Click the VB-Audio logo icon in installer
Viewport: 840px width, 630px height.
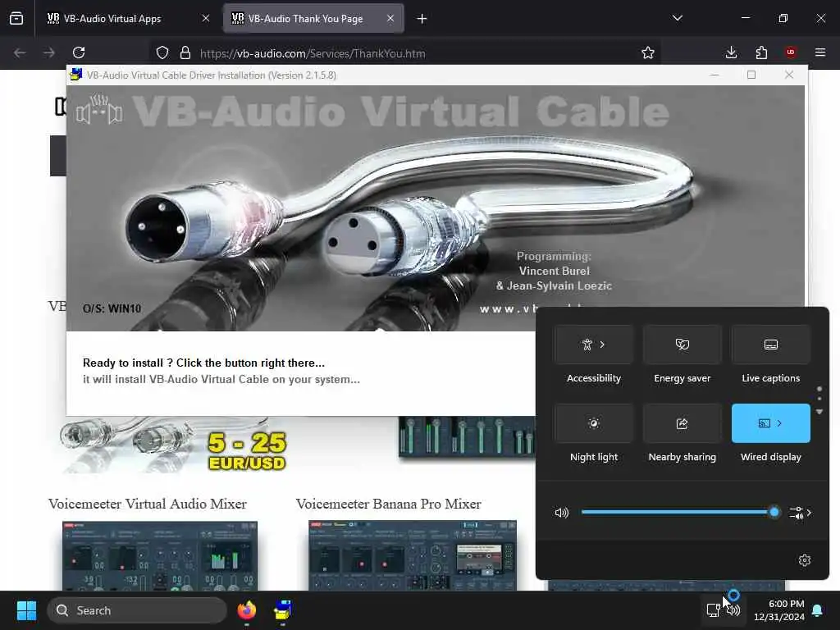coord(99,109)
